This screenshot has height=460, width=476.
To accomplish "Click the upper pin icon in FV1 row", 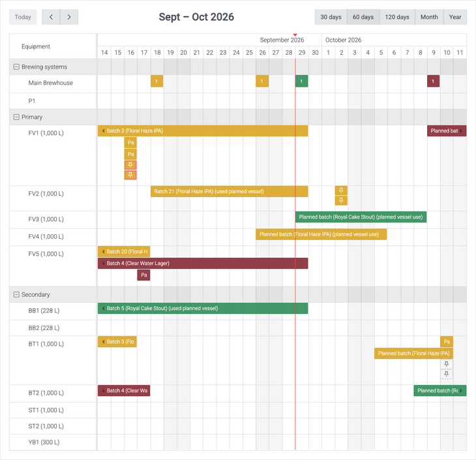I will coord(130,165).
